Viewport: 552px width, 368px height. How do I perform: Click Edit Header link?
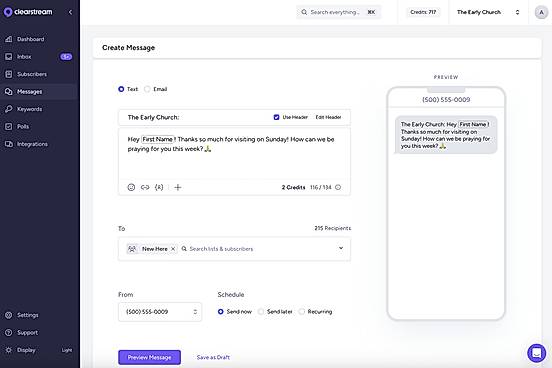tap(328, 117)
